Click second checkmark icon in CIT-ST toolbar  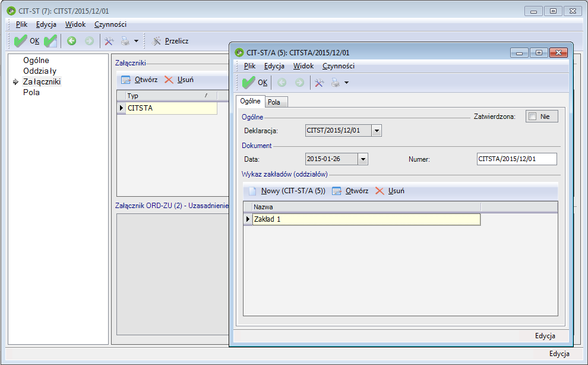(50, 41)
